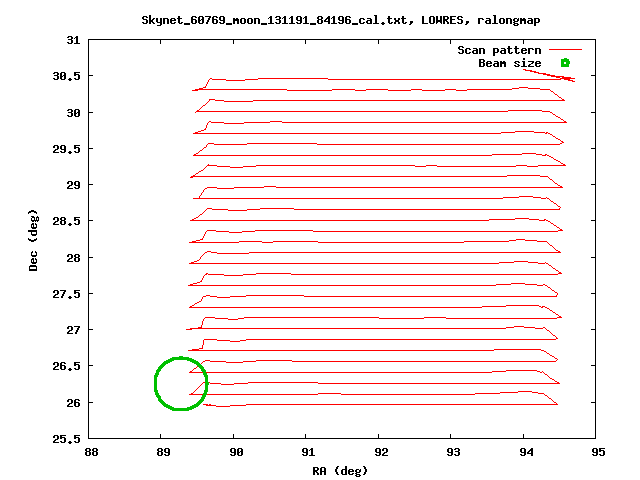Click the RA axis value 95
The height and width of the screenshot is (480, 640).
pyautogui.click(x=598, y=452)
